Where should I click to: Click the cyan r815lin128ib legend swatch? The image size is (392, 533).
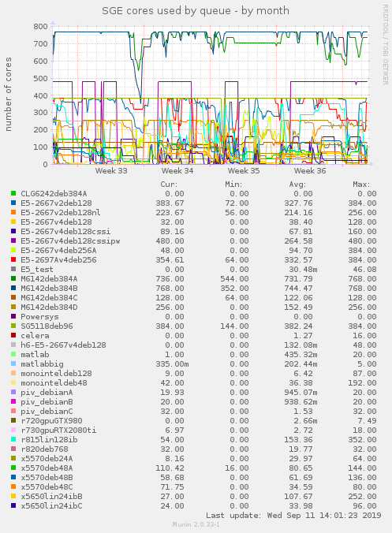click(13, 439)
